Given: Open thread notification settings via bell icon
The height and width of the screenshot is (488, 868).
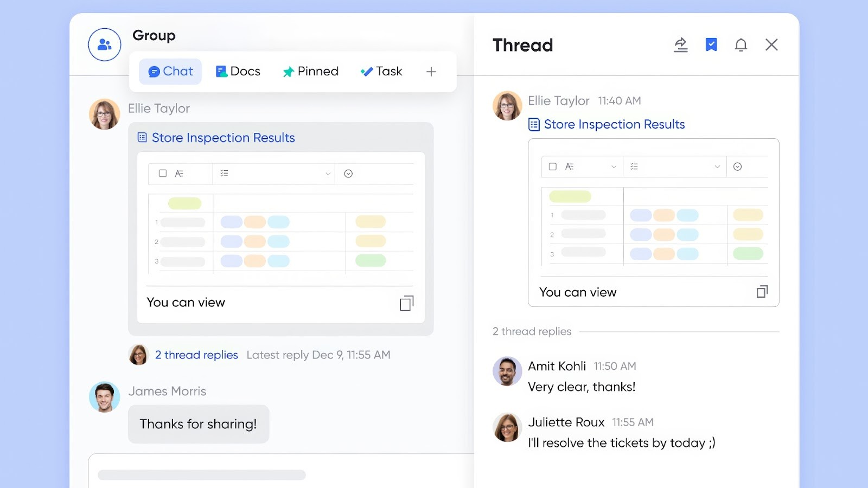Looking at the screenshot, I should pos(741,45).
